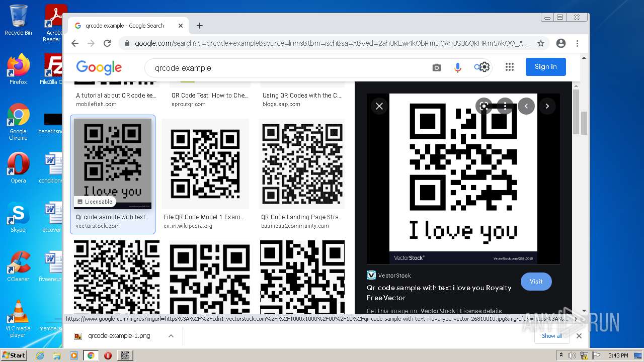Search by image with camera icon
This screenshot has width=644, height=362.
(x=437, y=68)
